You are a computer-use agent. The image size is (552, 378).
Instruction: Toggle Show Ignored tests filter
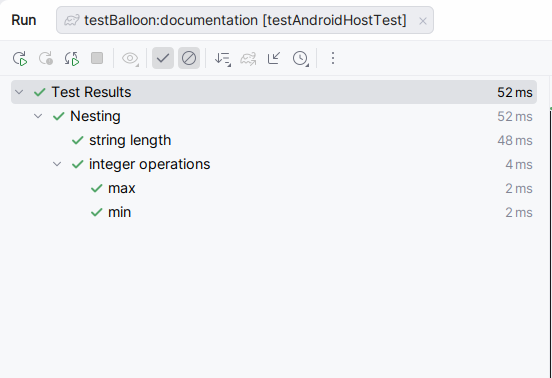[189, 58]
